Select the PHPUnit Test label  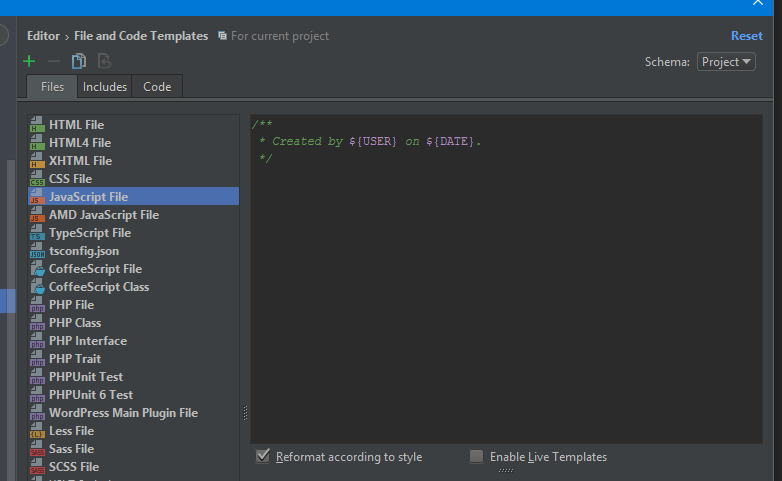coord(86,376)
